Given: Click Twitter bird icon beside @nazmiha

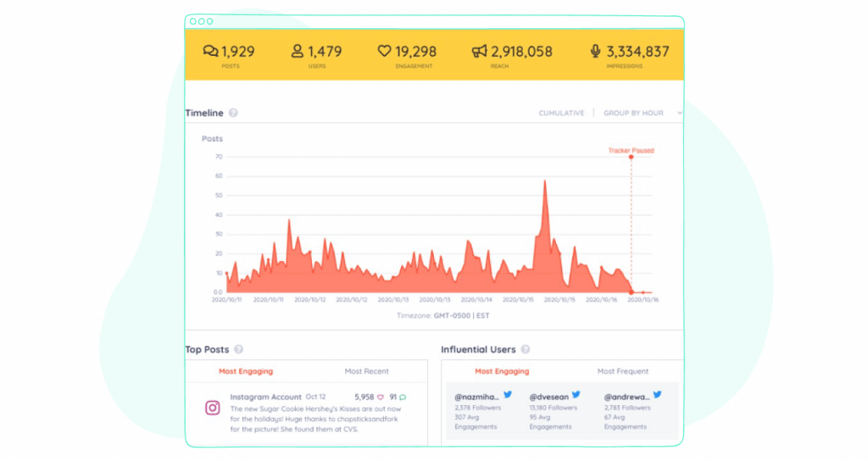Looking at the screenshot, I should (x=508, y=395).
